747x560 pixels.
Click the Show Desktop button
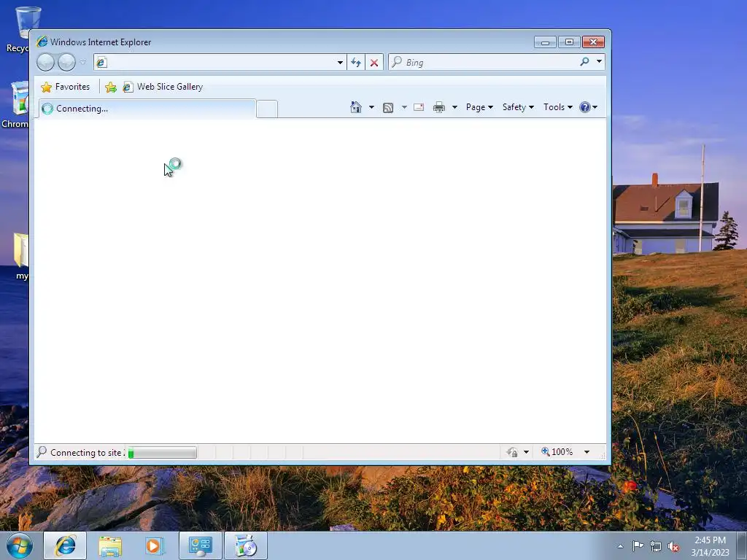click(742, 545)
